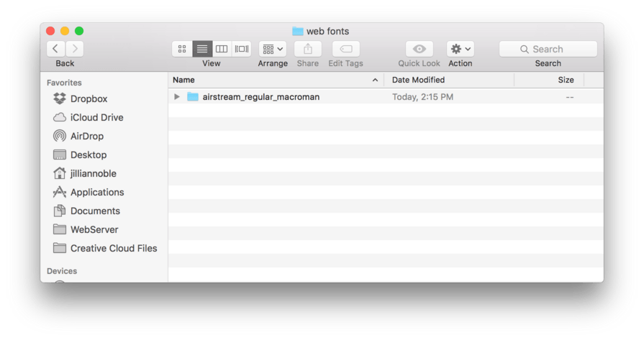Sort by the Size column header
Image resolution: width=644 pixels, height=340 pixels.
[x=549, y=80]
